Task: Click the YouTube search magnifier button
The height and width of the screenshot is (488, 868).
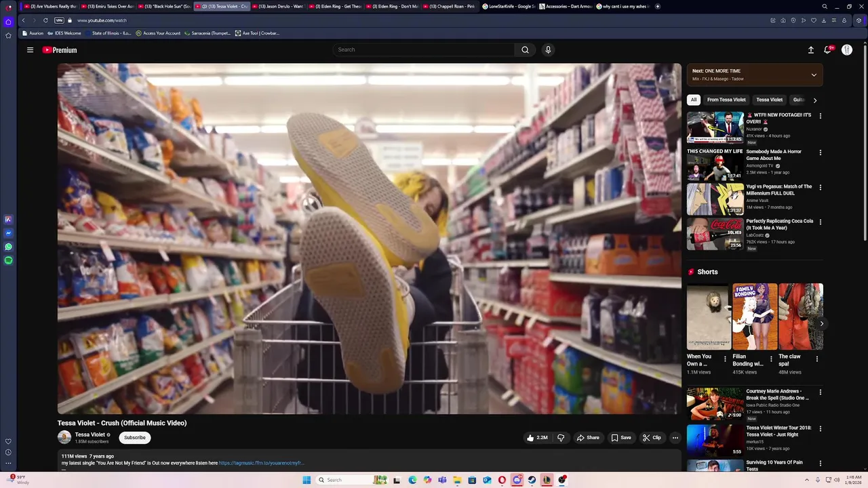Action: [525, 49]
